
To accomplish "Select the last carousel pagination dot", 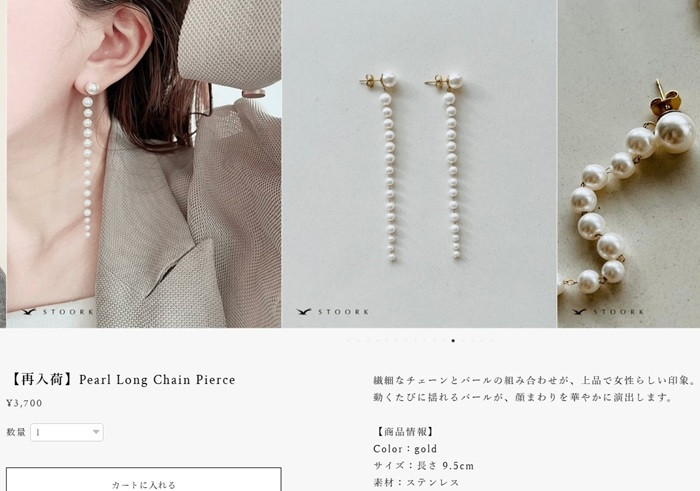I will coord(492,341).
